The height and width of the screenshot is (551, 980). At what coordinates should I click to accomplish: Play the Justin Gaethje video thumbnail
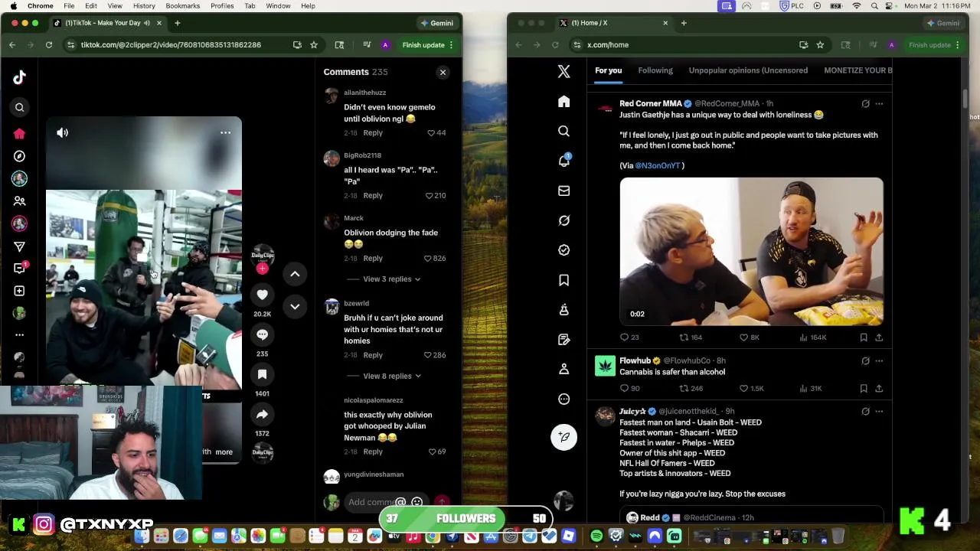751,252
